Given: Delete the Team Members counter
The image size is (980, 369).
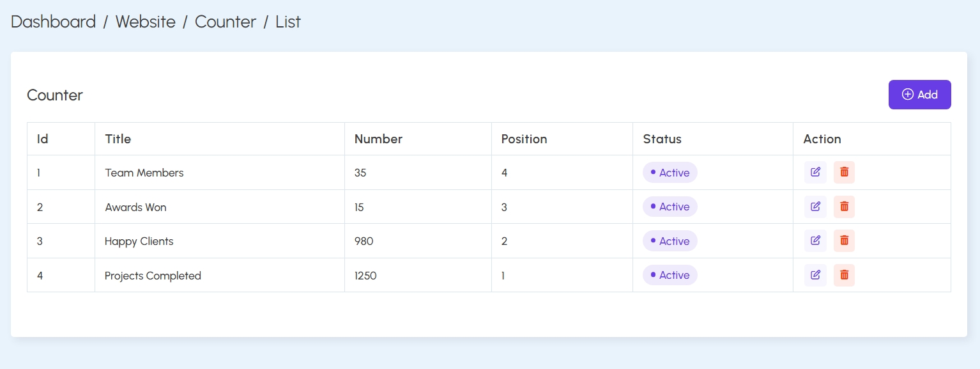Looking at the screenshot, I should (844, 172).
